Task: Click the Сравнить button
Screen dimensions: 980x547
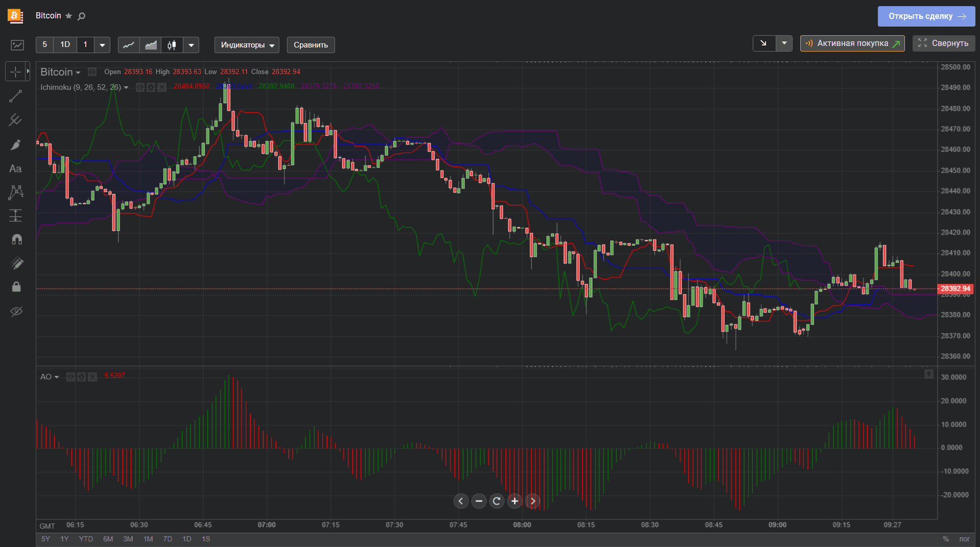Action: point(310,45)
